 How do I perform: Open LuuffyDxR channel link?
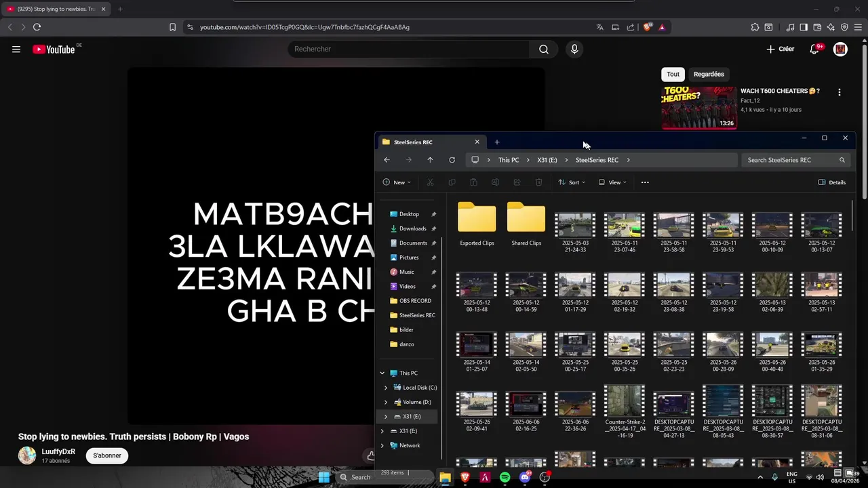(x=58, y=451)
